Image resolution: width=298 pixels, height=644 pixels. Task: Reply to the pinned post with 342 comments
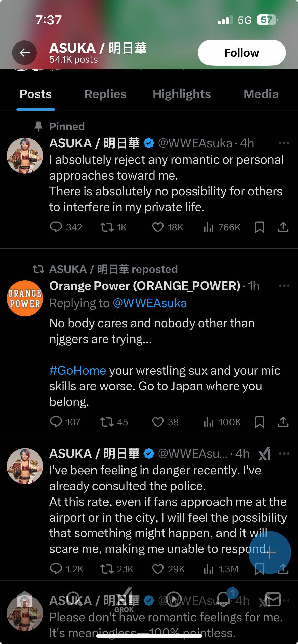56,227
